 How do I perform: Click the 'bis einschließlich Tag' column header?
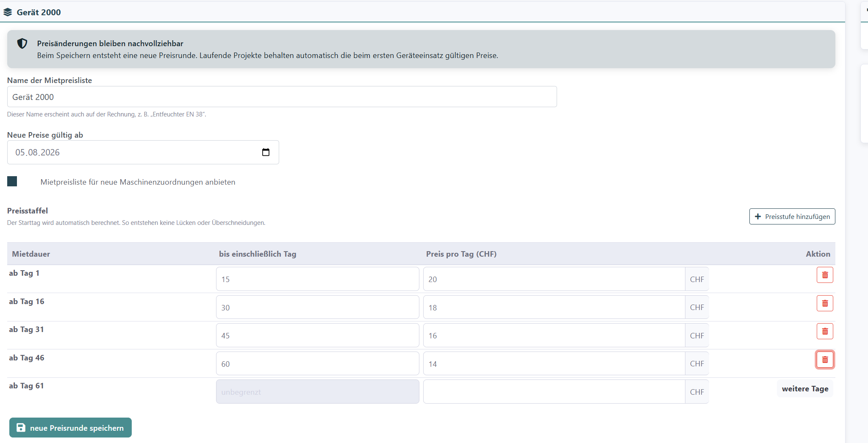pyautogui.click(x=258, y=254)
